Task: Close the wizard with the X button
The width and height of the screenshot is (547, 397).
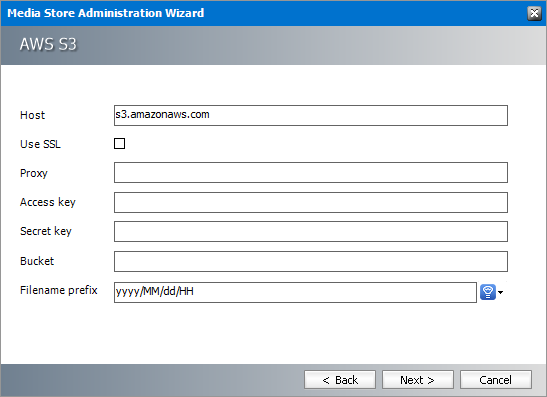Action: coord(534,13)
